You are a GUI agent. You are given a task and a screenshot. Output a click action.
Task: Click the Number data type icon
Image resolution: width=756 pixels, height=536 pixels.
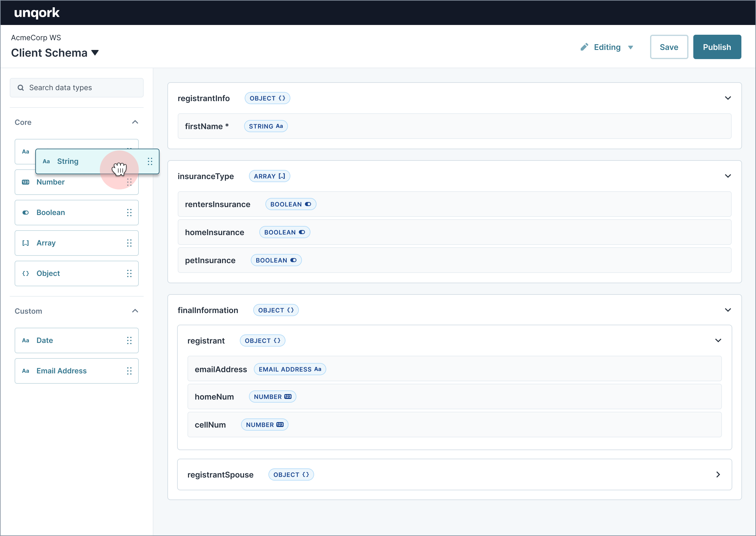point(26,182)
